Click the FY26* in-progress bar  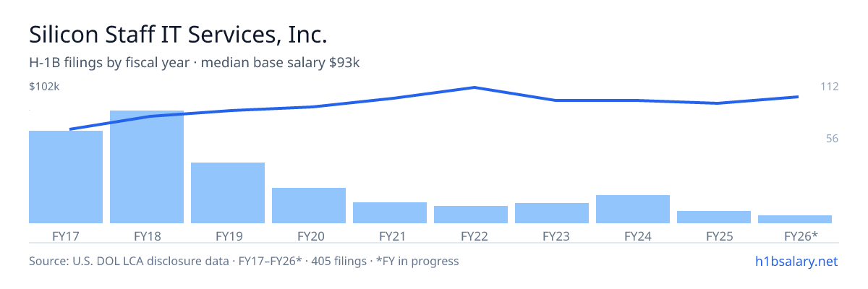click(795, 219)
